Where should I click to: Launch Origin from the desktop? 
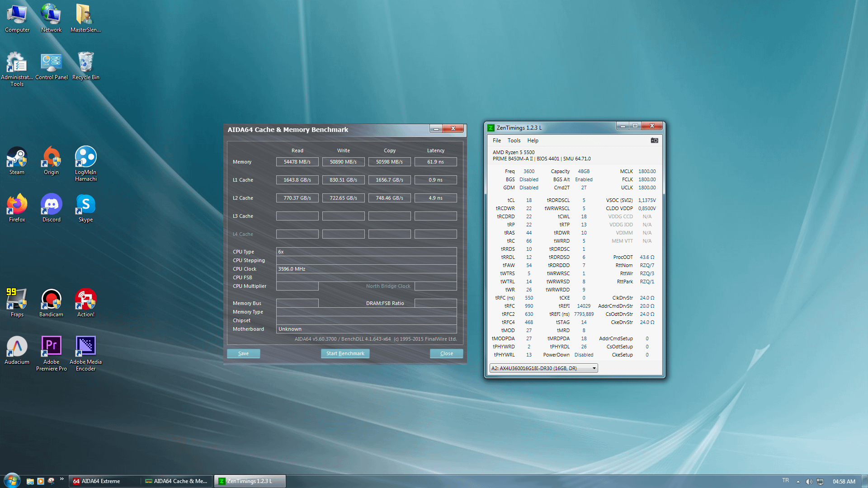(x=51, y=161)
